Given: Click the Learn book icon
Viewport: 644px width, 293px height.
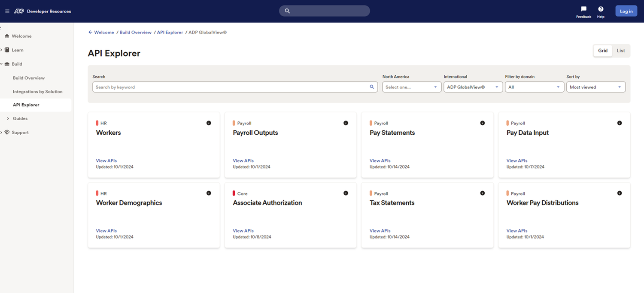Looking at the screenshot, I should coord(7,50).
